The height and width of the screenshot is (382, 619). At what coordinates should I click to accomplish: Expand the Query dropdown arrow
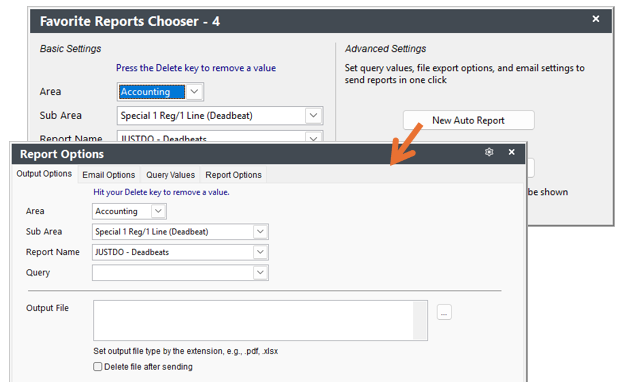tap(260, 273)
